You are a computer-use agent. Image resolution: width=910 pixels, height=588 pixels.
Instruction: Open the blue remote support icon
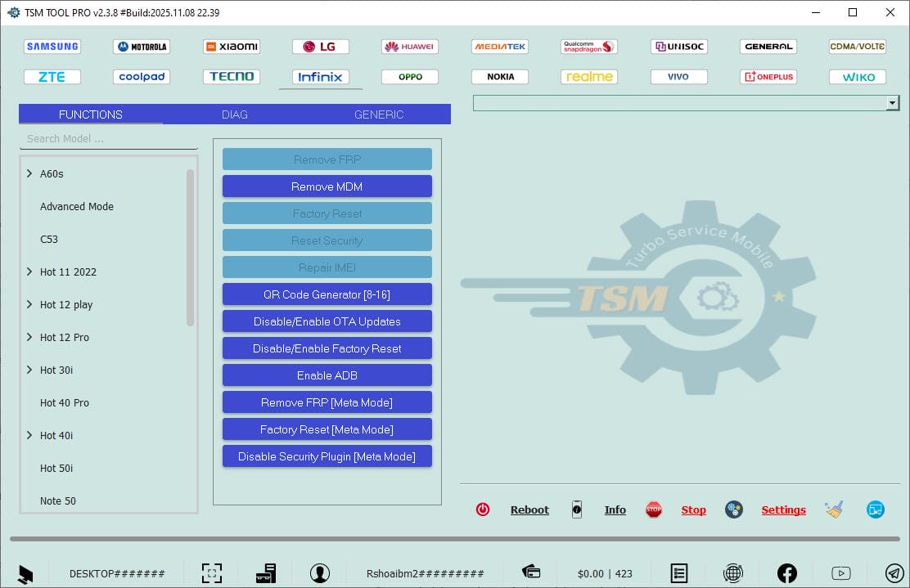coord(875,509)
